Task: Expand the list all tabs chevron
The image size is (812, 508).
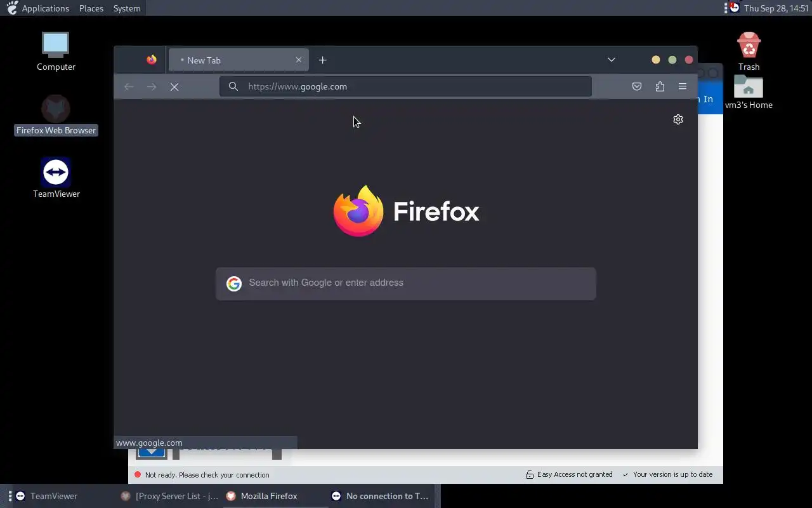Action: (612, 60)
